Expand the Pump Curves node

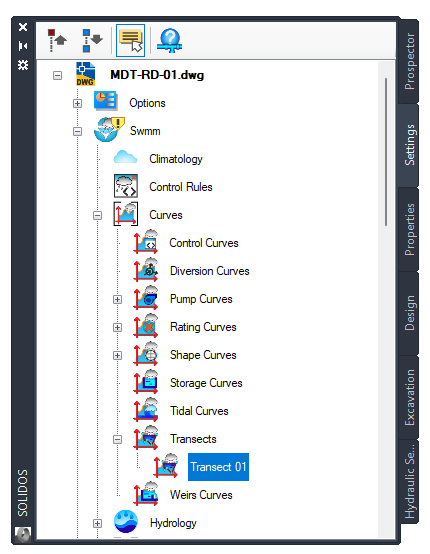pos(117,299)
